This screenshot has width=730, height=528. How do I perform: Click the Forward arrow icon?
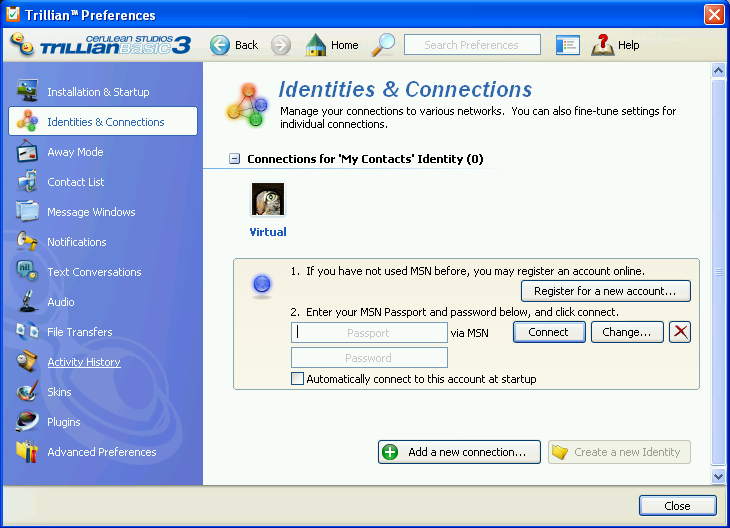tap(281, 45)
